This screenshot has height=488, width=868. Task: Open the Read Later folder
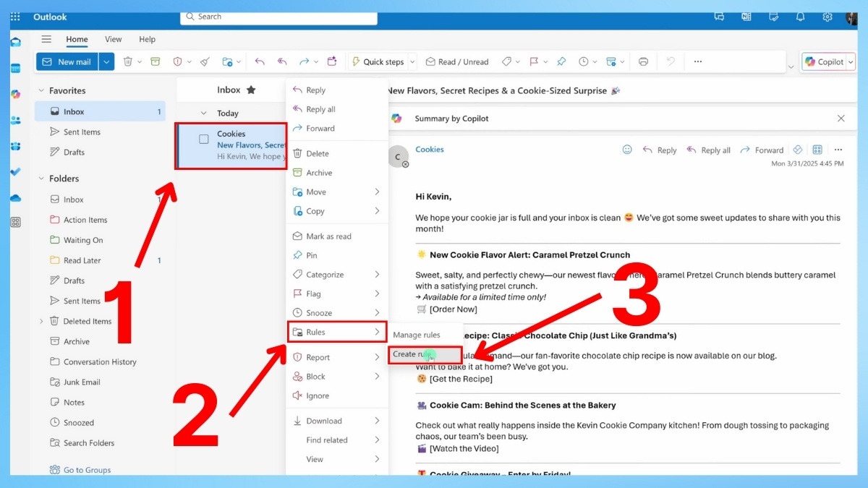(82, 260)
